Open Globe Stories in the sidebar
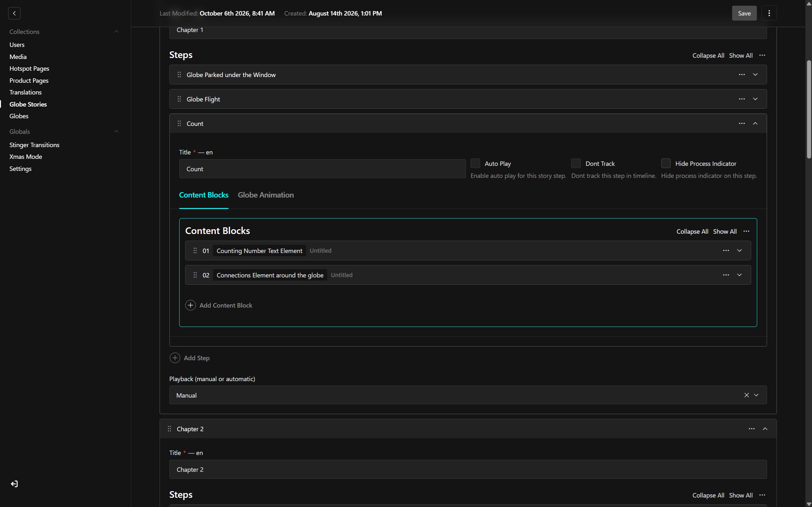The height and width of the screenshot is (507, 812). 28,104
